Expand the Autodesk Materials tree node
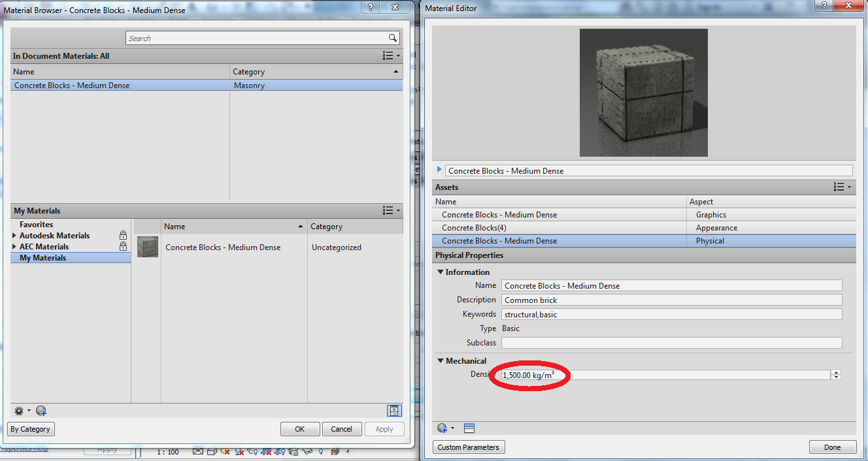Viewport: 868px width, 461px height. [14, 236]
